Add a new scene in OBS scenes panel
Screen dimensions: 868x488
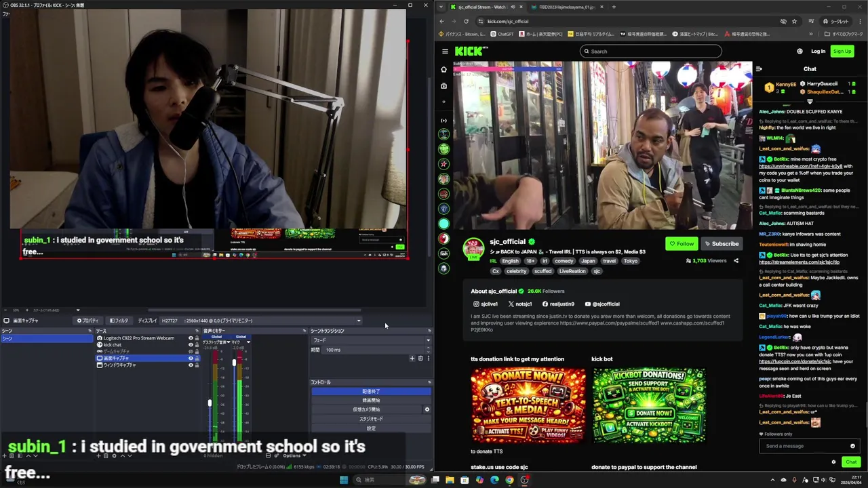[x=4, y=455]
